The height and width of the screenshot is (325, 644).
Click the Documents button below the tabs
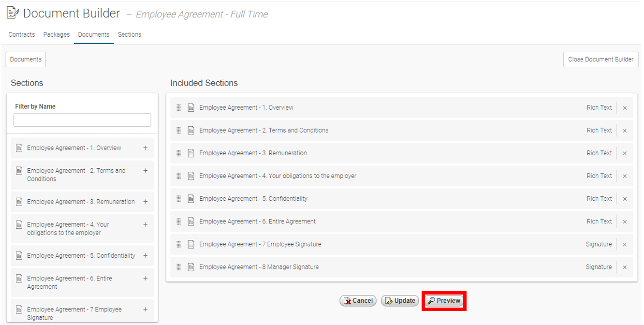pyautogui.click(x=26, y=59)
